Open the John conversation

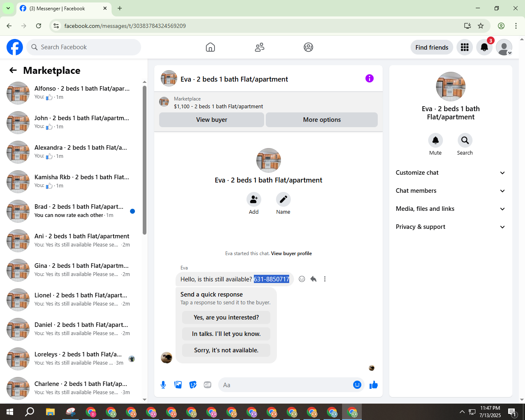pyautogui.click(x=71, y=122)
